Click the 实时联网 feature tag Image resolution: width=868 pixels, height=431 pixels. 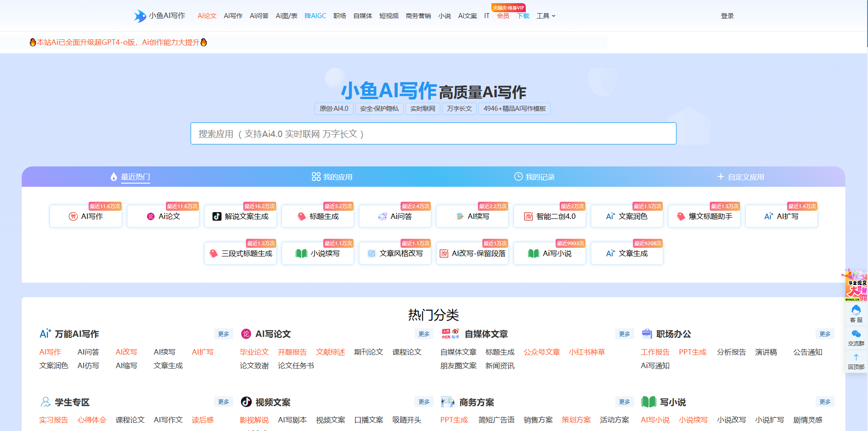[423, 109]
